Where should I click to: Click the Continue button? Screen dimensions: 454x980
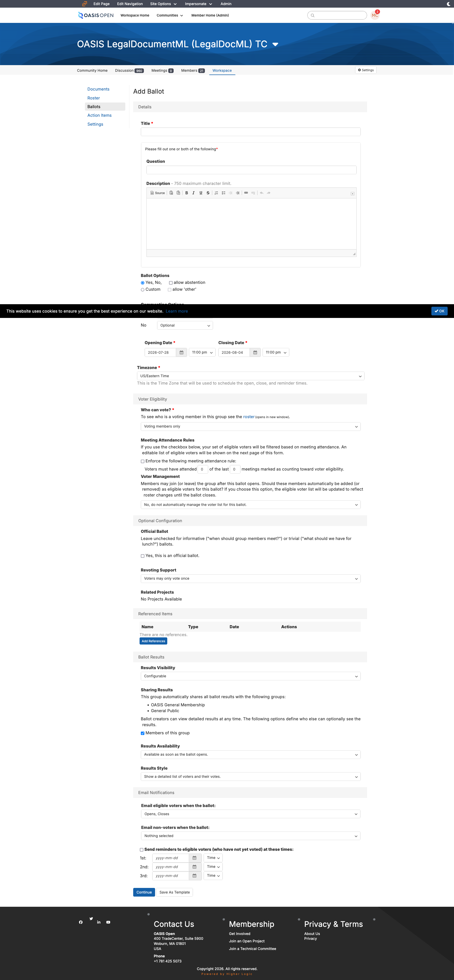[144, 893]
